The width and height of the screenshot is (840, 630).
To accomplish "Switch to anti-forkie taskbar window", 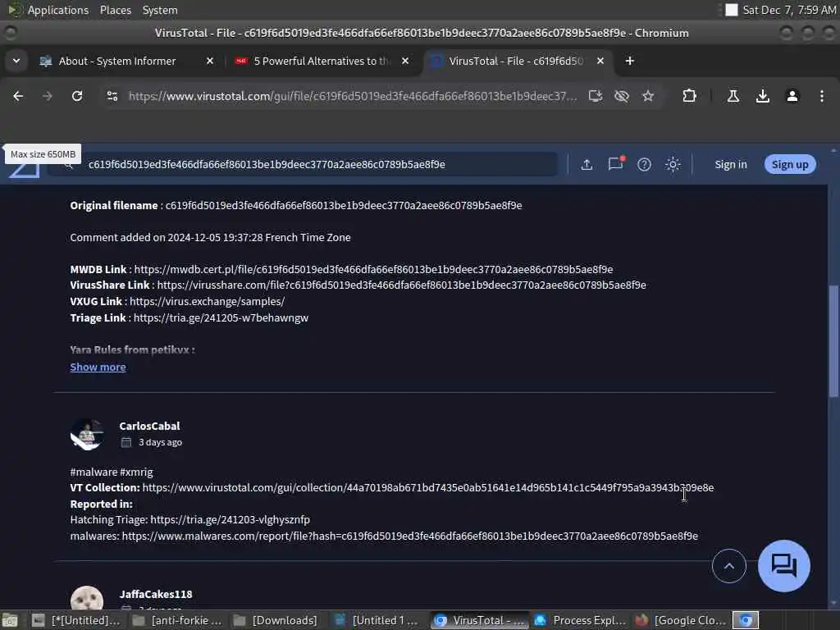I will pyautogui.click(x=177, y=620).
